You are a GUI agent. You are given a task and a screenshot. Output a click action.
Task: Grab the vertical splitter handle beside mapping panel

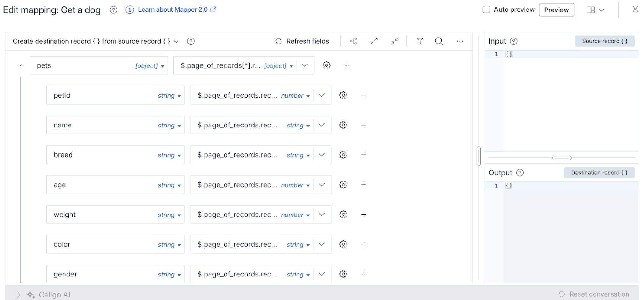479,156
